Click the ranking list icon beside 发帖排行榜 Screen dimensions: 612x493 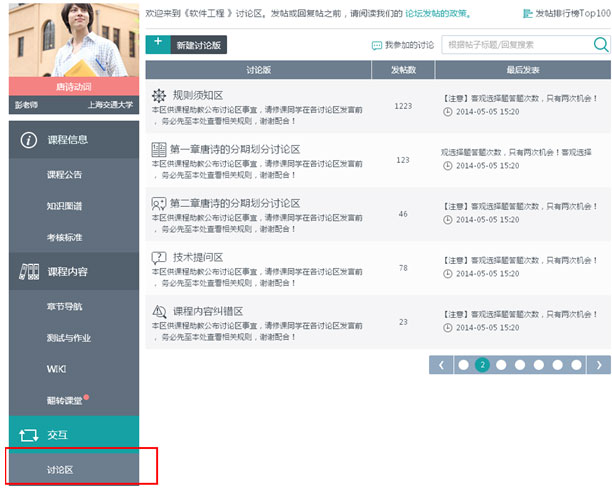click(x=527, y=14)
